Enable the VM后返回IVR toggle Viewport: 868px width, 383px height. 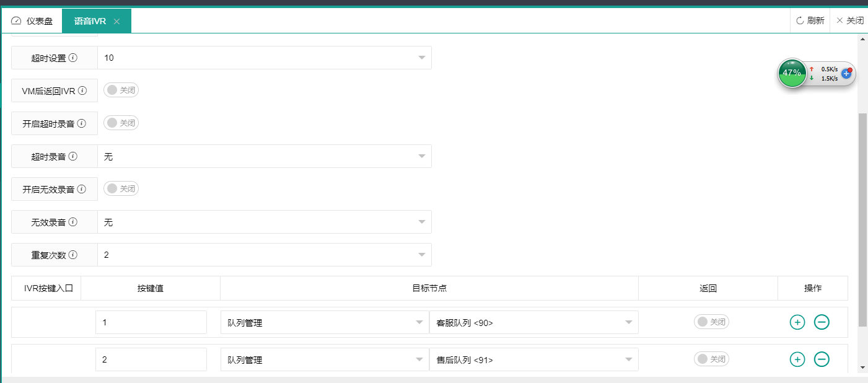tap(121, 90)
